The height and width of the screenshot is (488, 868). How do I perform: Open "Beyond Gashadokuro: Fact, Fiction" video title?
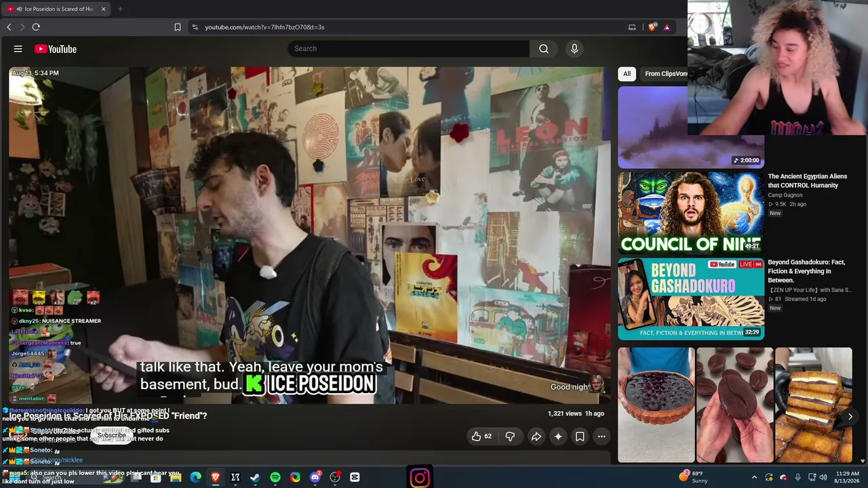(807, 271)
